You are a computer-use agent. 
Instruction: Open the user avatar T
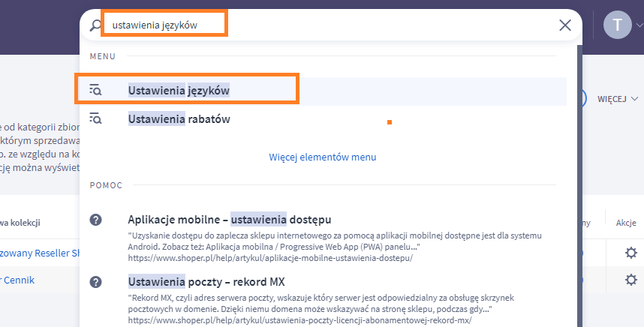tap(617, 25)
